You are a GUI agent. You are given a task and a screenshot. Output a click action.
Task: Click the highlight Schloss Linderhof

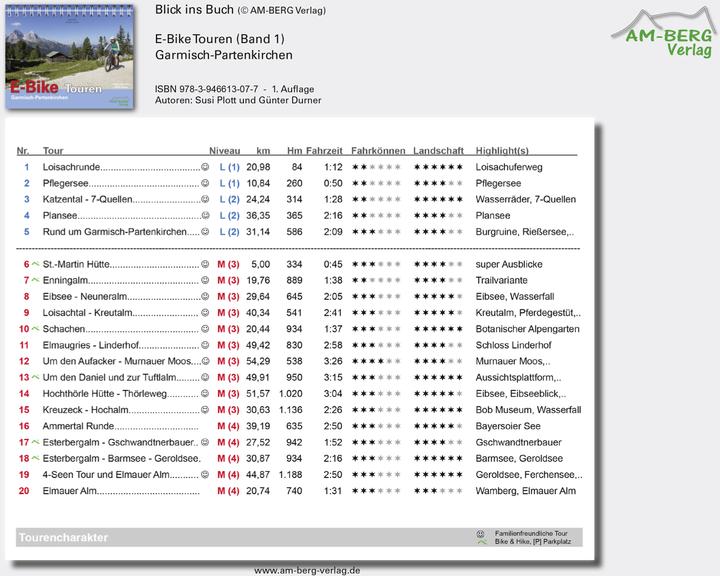(x=513, y=345)
